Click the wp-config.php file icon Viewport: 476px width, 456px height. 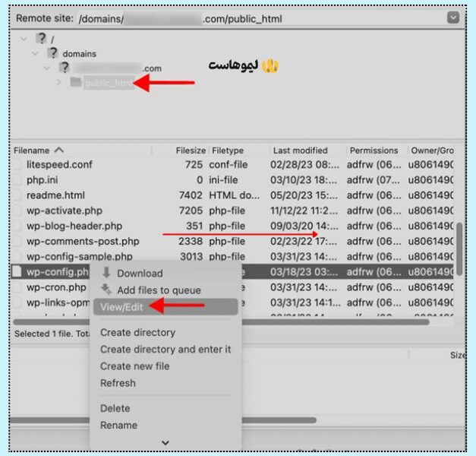[17, 271]
